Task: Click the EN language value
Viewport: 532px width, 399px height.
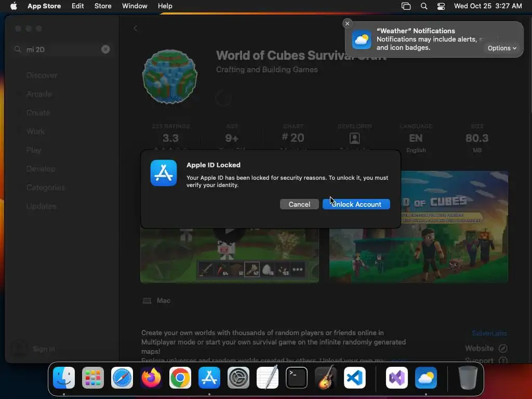Action: pyautogui.click(x=416, y=138)
